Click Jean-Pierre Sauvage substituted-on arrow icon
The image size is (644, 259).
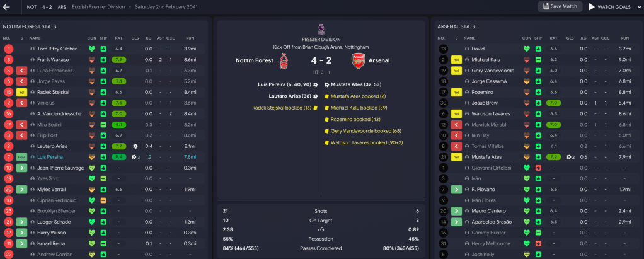(22, 168)
